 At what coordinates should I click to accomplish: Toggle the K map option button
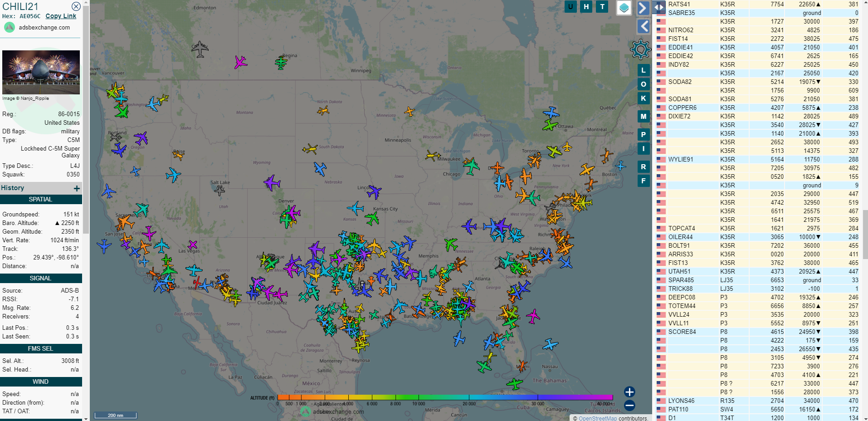[644, 98]
